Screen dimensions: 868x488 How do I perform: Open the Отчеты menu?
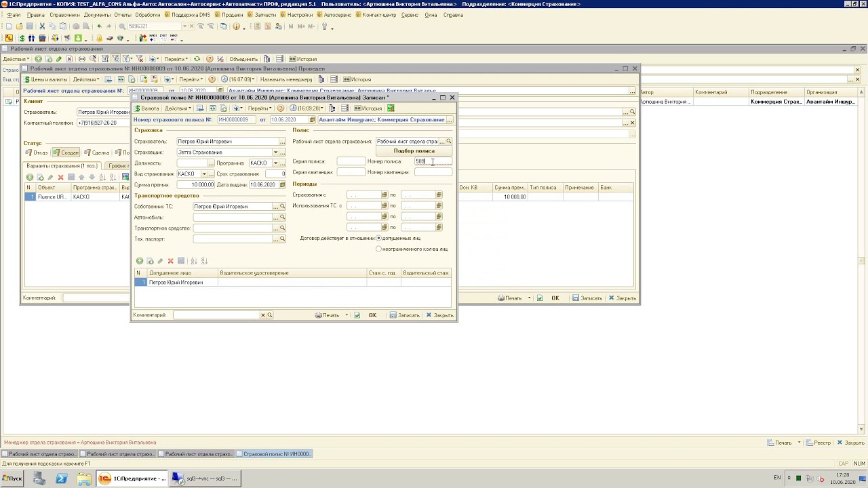123,14
